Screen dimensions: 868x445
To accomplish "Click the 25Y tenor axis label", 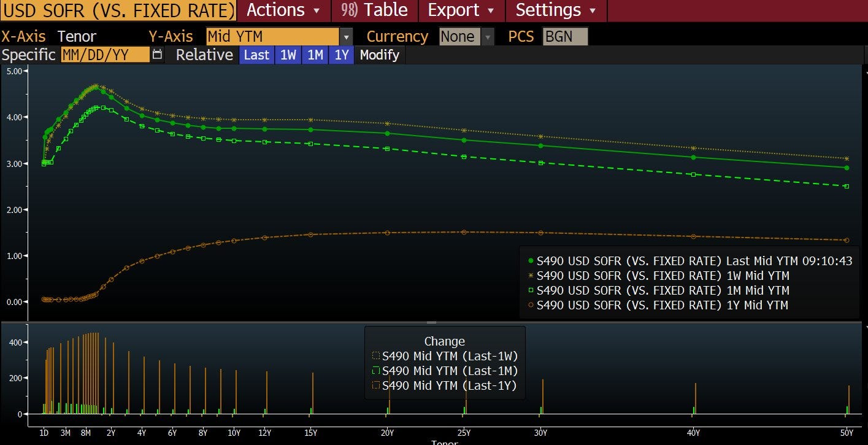I will (464, 433).
